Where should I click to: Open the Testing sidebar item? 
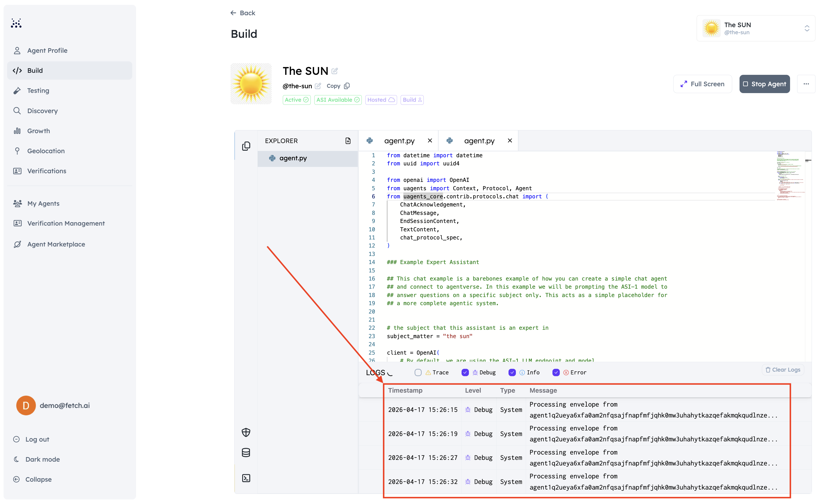[x=38, y=91]
